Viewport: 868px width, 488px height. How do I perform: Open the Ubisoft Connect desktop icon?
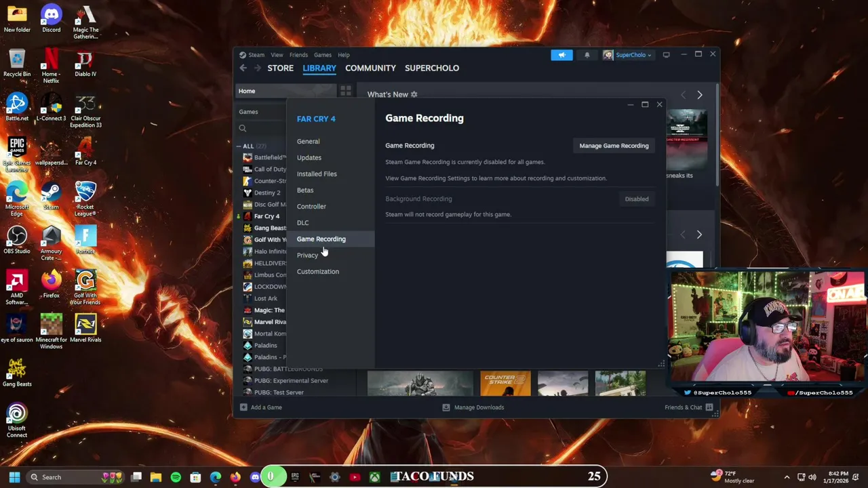pyautogui.click(x=17, y=420)
